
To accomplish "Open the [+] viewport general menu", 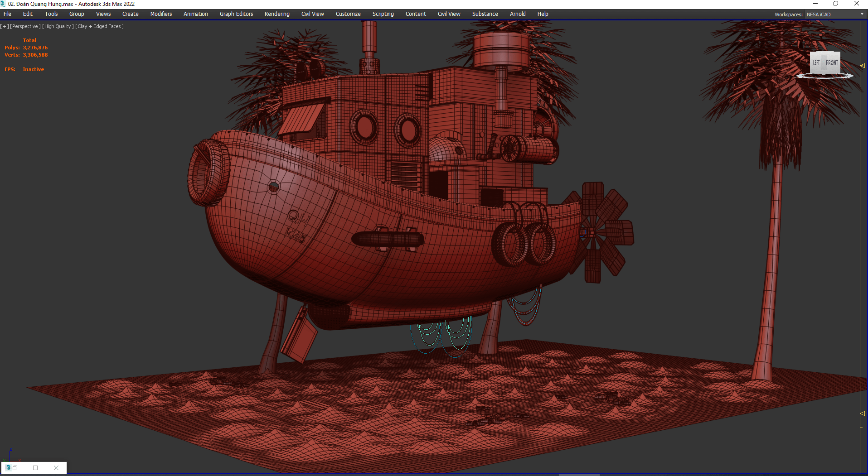I will click(5, 26).
